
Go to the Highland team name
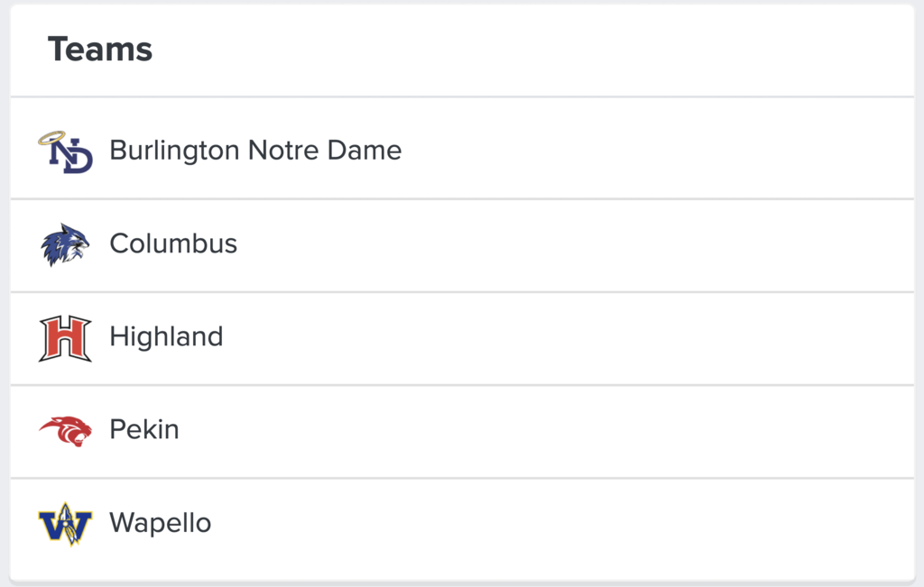(166, 336)
